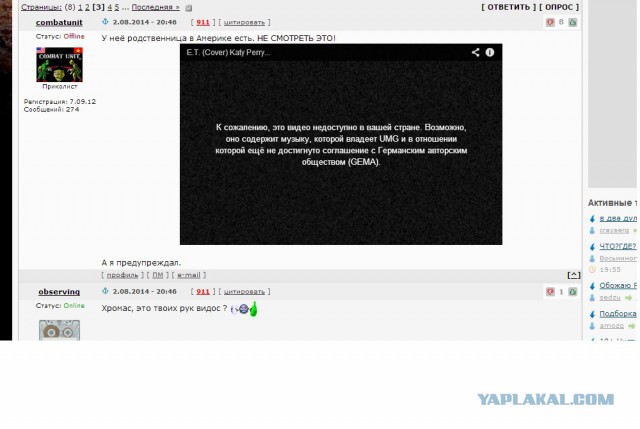Select the text 'А я предупреждал.'
The image size is (640, 429).
pyautogui.click(x=141, y=262)
